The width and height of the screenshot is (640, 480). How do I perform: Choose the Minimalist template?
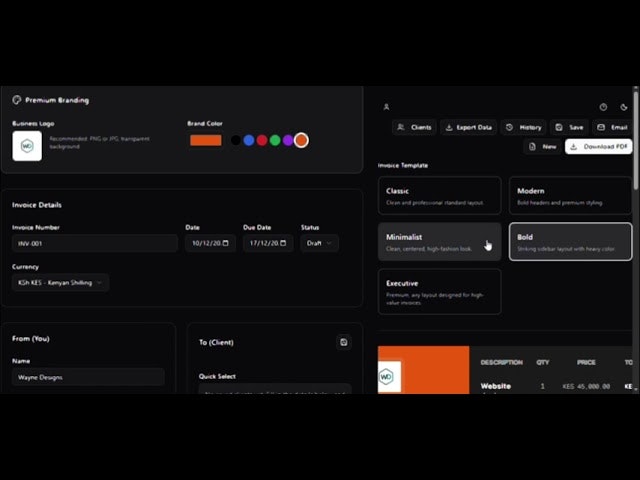pos(440,242)
